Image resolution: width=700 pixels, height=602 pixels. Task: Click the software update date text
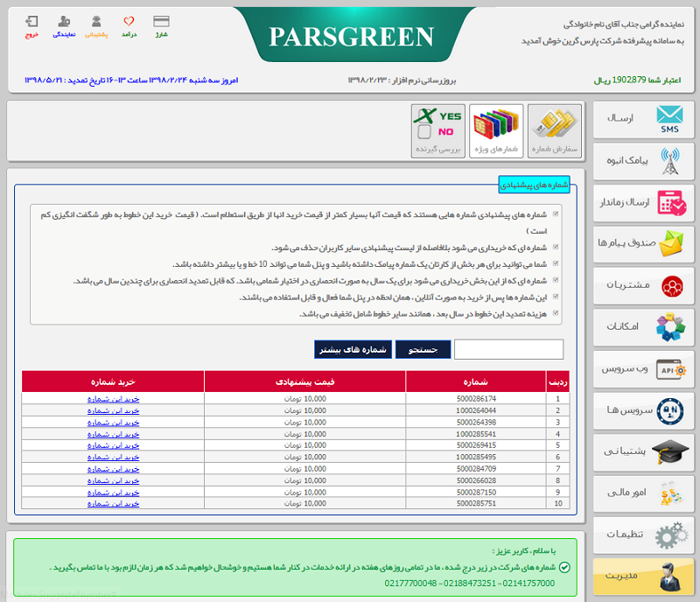[x=402, y=80]
